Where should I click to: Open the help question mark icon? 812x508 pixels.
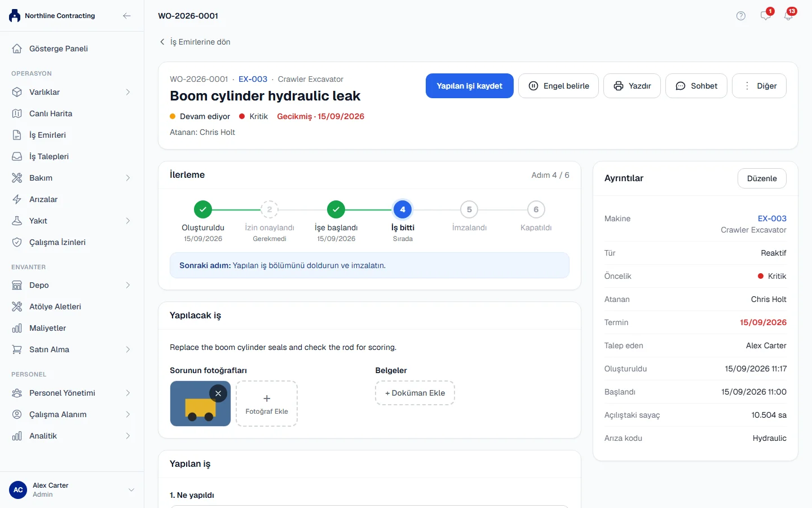pyautogui.click(x=741, y=16)
